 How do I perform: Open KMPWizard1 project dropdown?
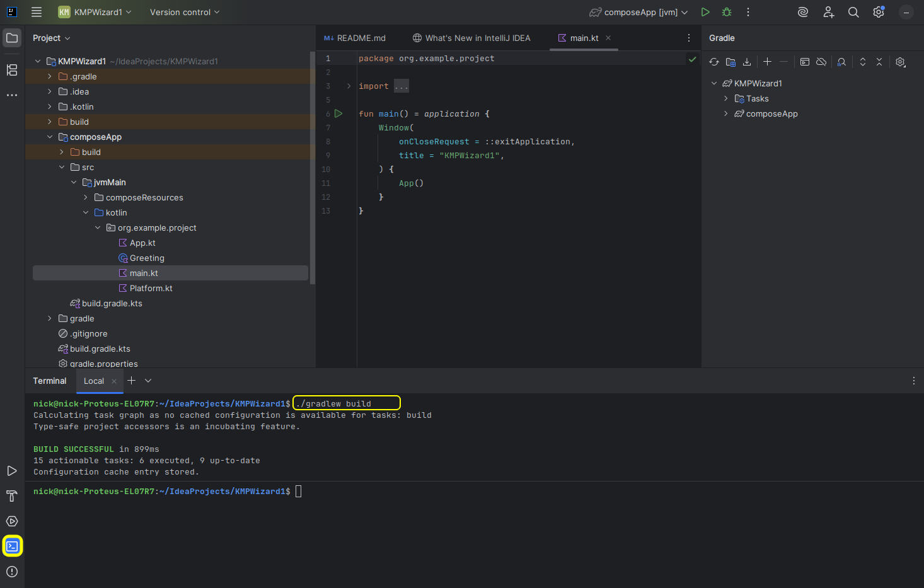(95, 12)
